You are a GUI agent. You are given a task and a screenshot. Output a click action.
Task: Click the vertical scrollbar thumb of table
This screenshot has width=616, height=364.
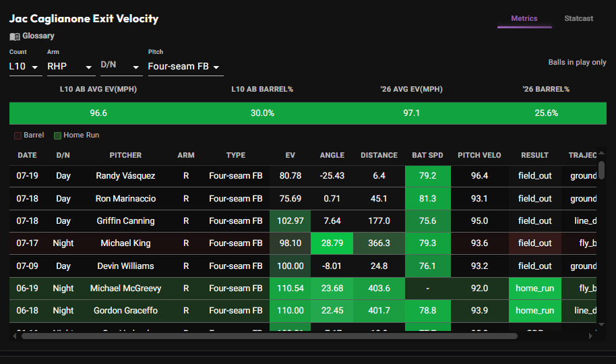pyautogui.click(x=601, y=169)
